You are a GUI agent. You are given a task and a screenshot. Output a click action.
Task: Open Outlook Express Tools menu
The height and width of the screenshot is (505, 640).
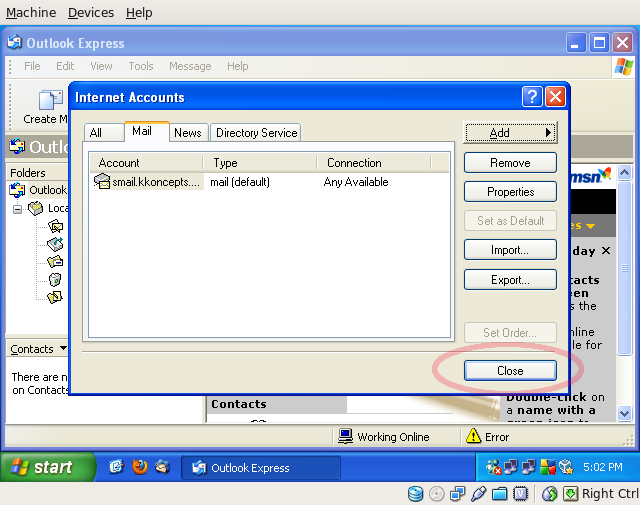click(x=141, y=66)
